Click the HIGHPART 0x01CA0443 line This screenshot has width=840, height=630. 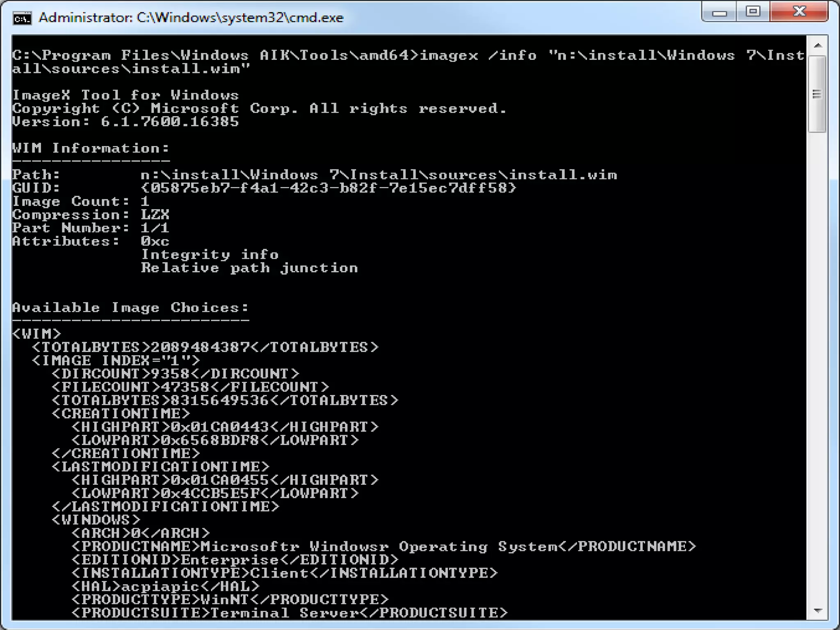click(x=225, y=427)
